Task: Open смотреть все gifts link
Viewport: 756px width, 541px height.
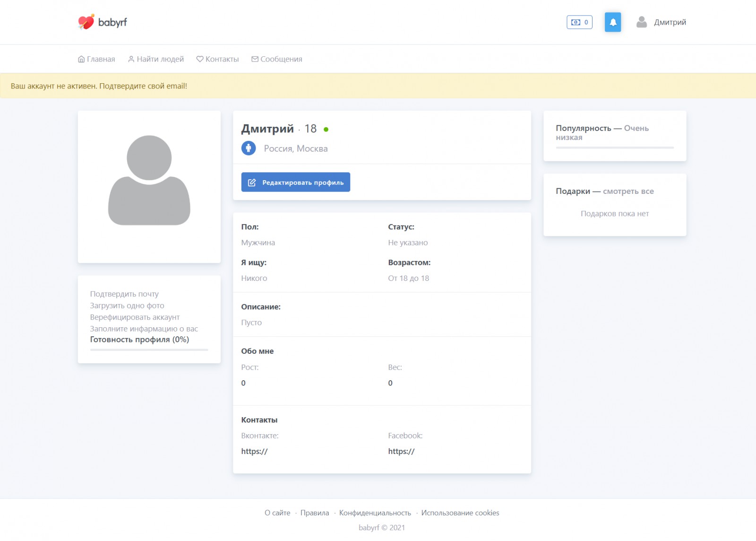Action: 628,191
